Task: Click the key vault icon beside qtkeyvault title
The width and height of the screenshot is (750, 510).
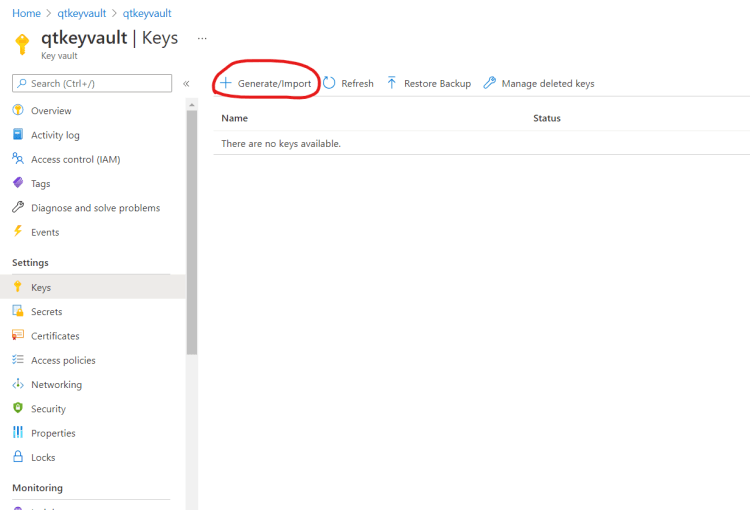Action: [22, 44]
